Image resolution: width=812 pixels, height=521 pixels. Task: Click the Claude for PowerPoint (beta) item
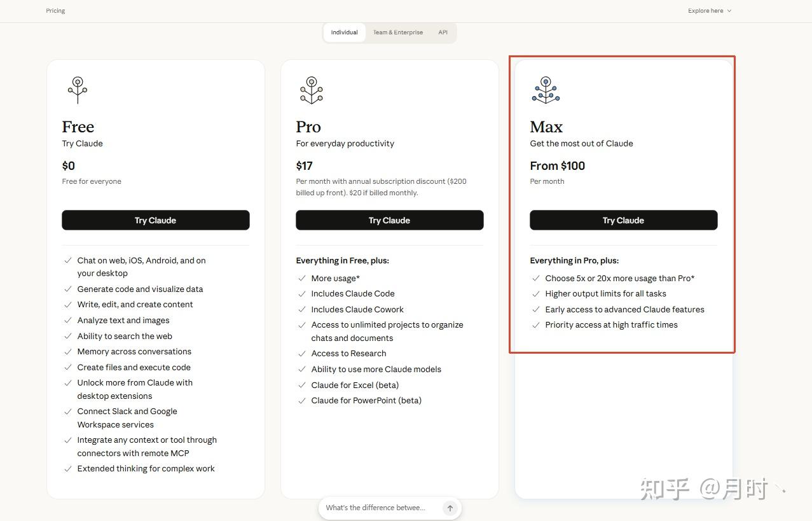click(x=366, y=401)
